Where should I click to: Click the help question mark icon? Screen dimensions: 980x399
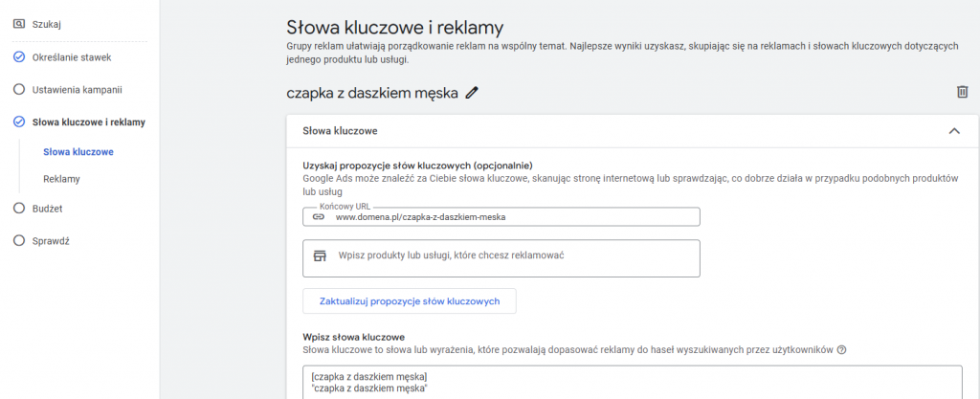[x=841, y=350]
